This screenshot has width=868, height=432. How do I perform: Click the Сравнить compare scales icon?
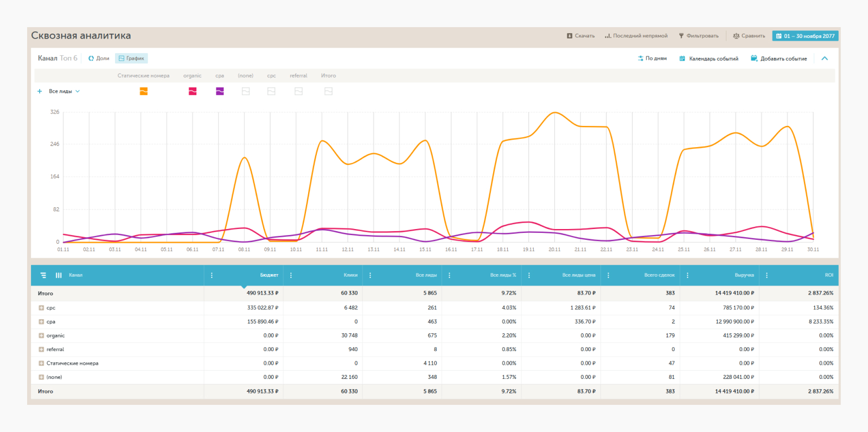click(736, 36)
